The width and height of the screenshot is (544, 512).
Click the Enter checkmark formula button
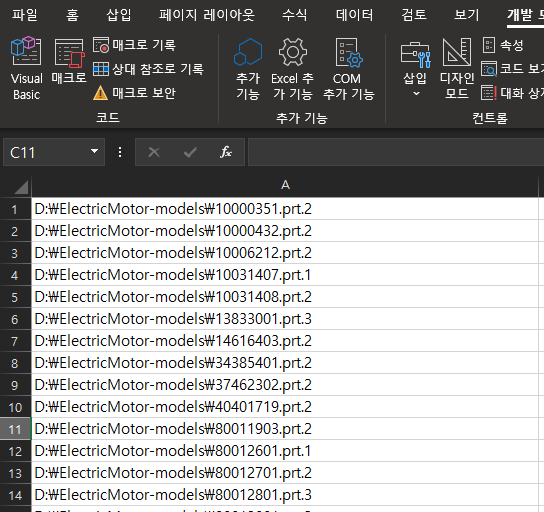190,152
